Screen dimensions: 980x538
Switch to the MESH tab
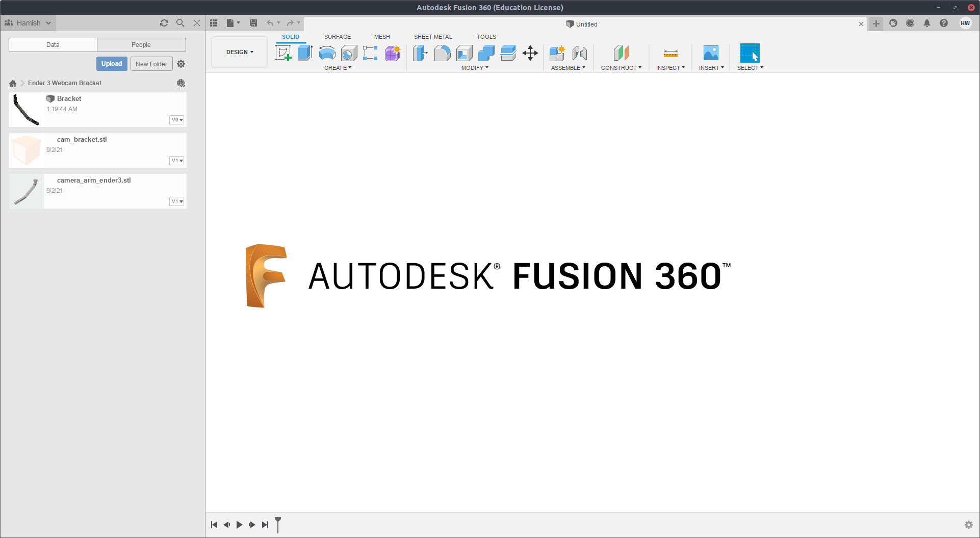coord(382,37)
